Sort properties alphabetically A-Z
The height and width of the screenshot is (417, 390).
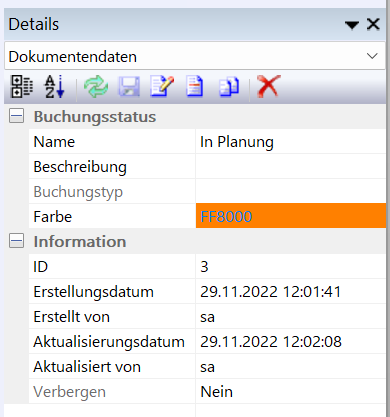pos(54,87)
